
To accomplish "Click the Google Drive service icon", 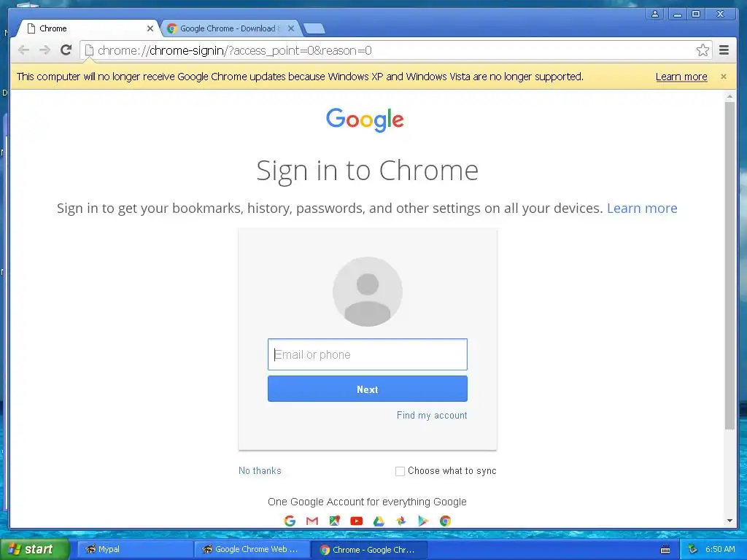I will click(379, 521).
